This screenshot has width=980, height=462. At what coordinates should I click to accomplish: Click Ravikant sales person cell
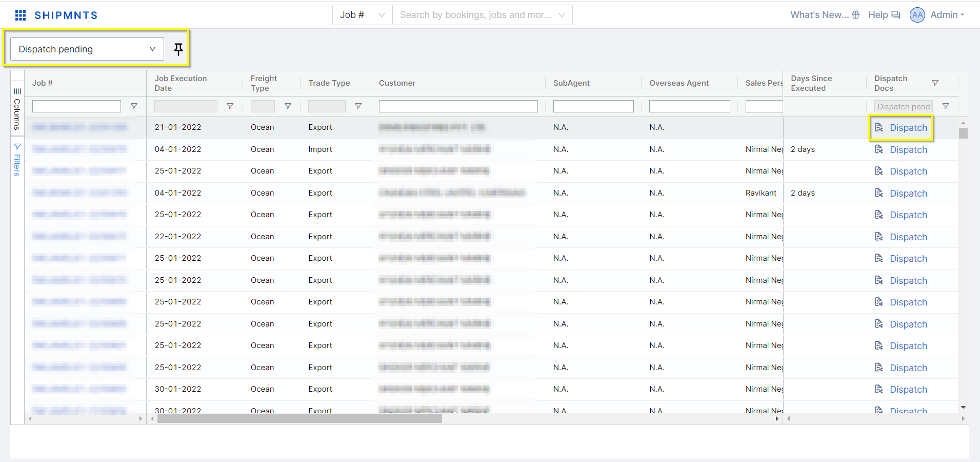pyautogui.click(x=761, y=193)
